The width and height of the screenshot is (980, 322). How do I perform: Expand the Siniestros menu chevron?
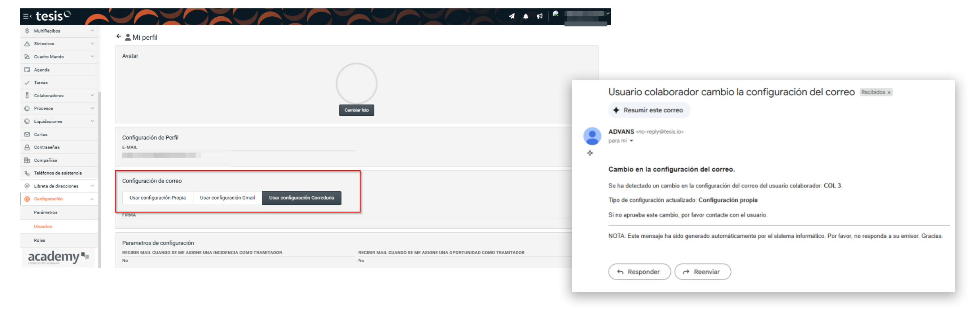pos(92,44)
